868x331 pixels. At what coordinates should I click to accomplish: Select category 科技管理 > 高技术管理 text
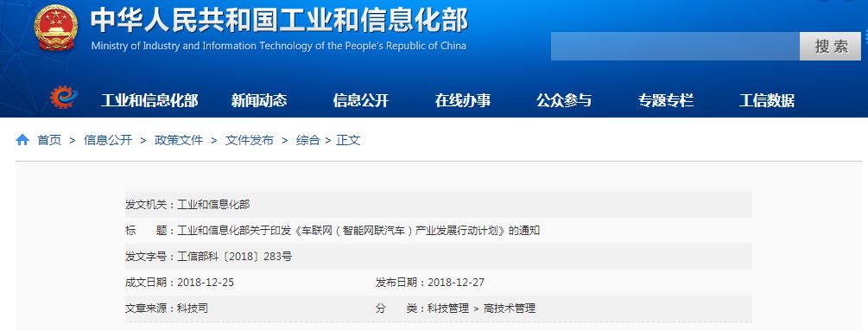point(482,309)
